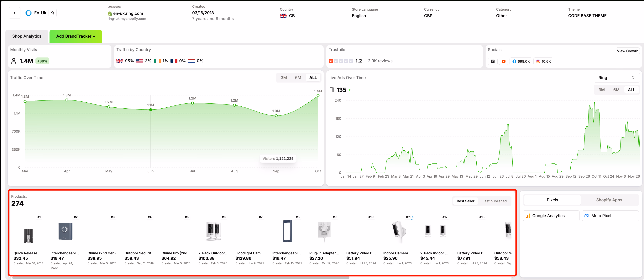This screenshot has height=280, width=644.
Task: Toggle Best Seller product view
Action: click(465, 201)
